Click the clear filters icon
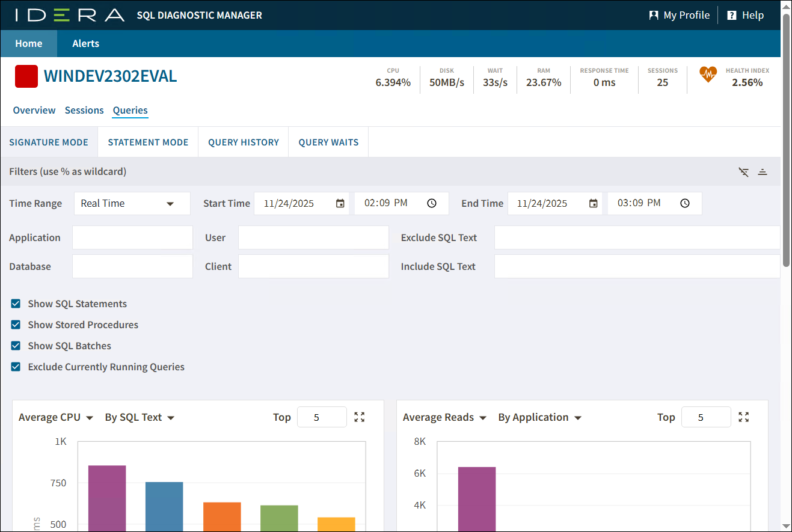 pyautogui.click(x=744, y=172)
